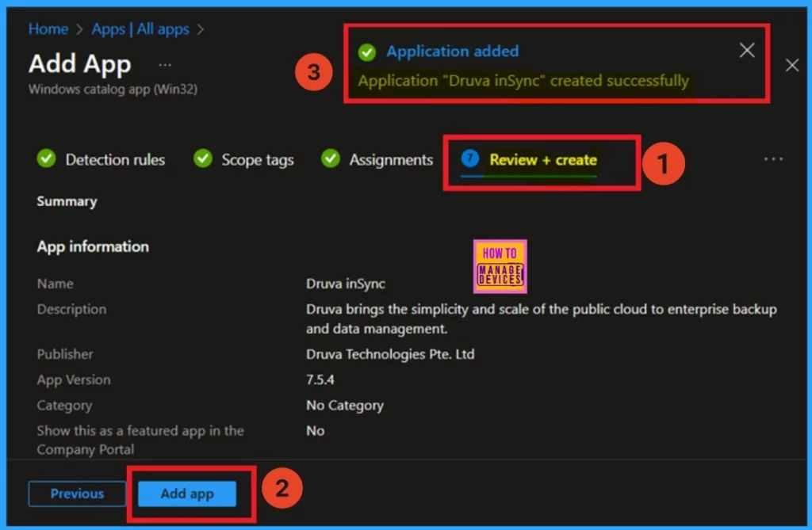Click the Category field label
812x530 pixels.
tap(65, 406)
